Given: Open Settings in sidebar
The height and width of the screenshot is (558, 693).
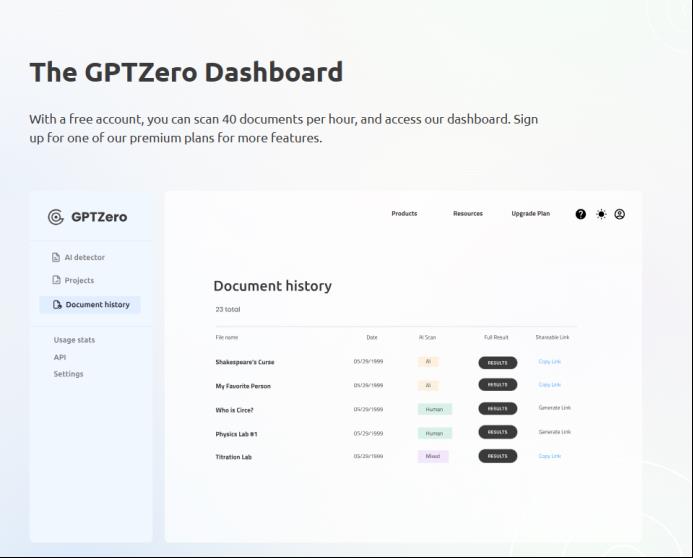Looking at the screenshot, I should coord(69,374).
